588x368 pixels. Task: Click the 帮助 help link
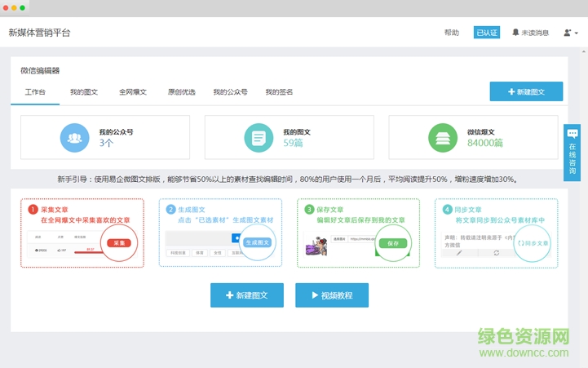451,33
